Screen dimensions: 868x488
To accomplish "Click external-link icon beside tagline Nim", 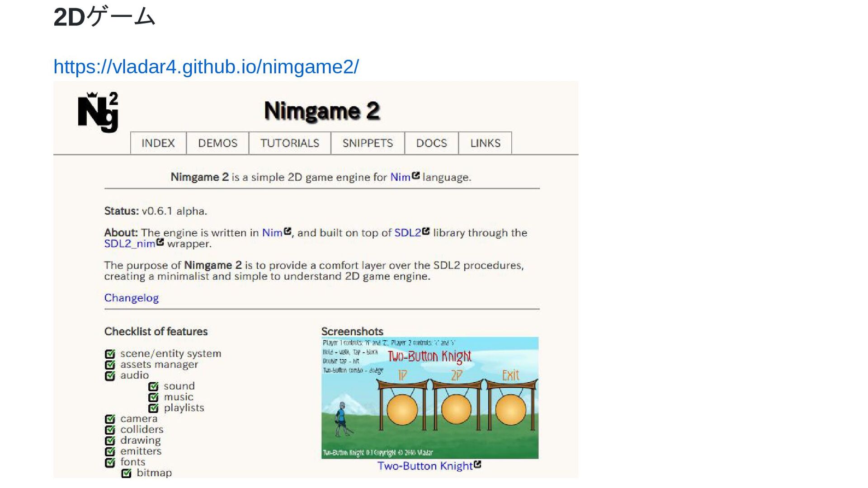I will [416, 175].
